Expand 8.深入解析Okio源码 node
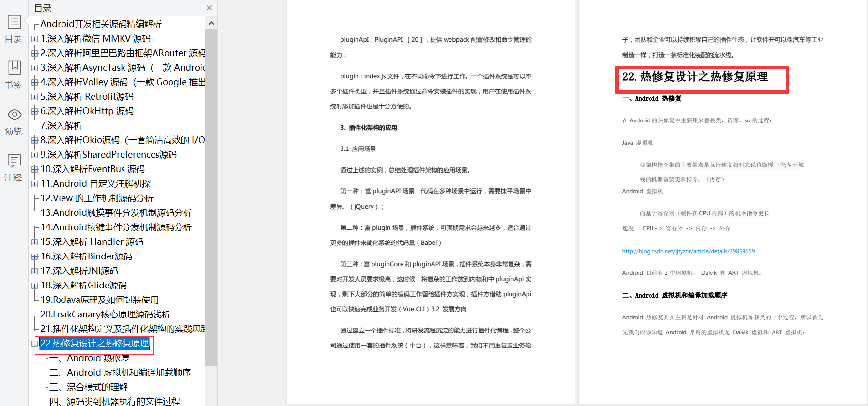This screenshot has height=406, width=868. [x=34, y=140]
